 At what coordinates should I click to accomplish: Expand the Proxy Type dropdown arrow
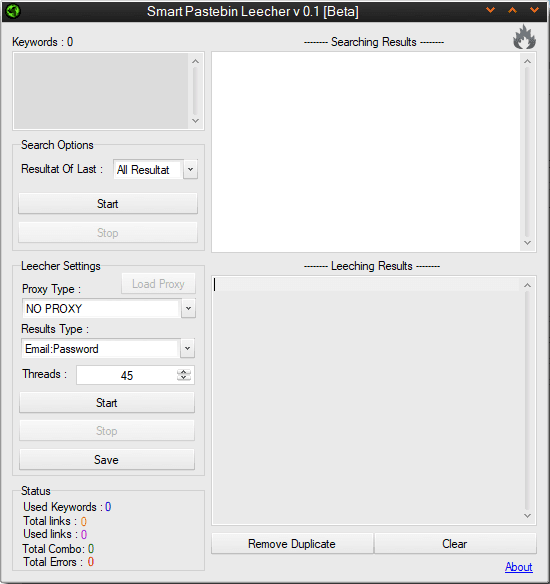[x=188, y=308]
